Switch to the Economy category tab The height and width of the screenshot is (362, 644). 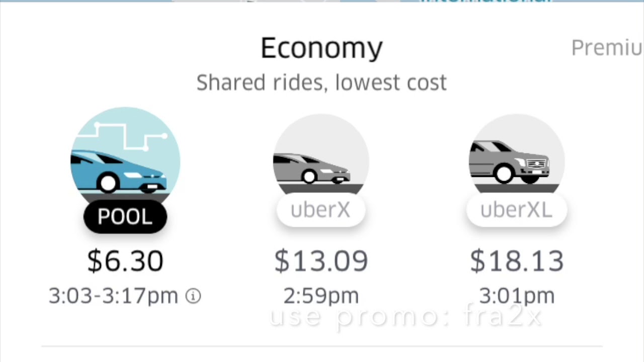[x=321, y=49]
